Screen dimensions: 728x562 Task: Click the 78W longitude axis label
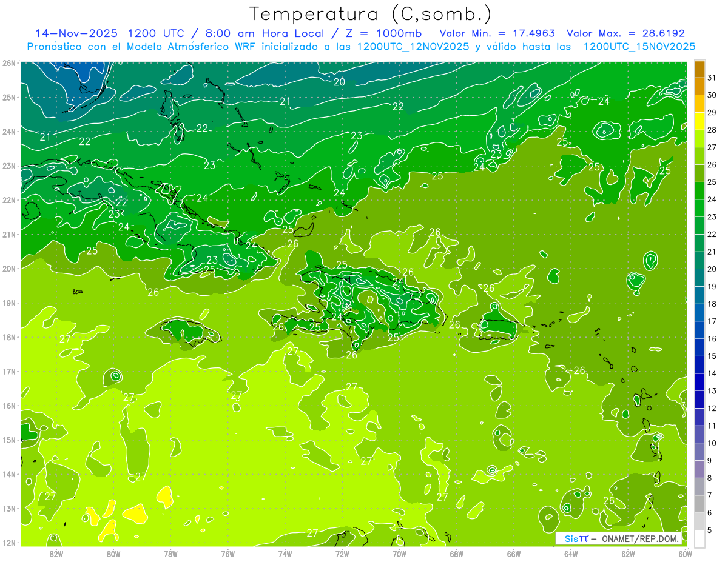(170, 554)
